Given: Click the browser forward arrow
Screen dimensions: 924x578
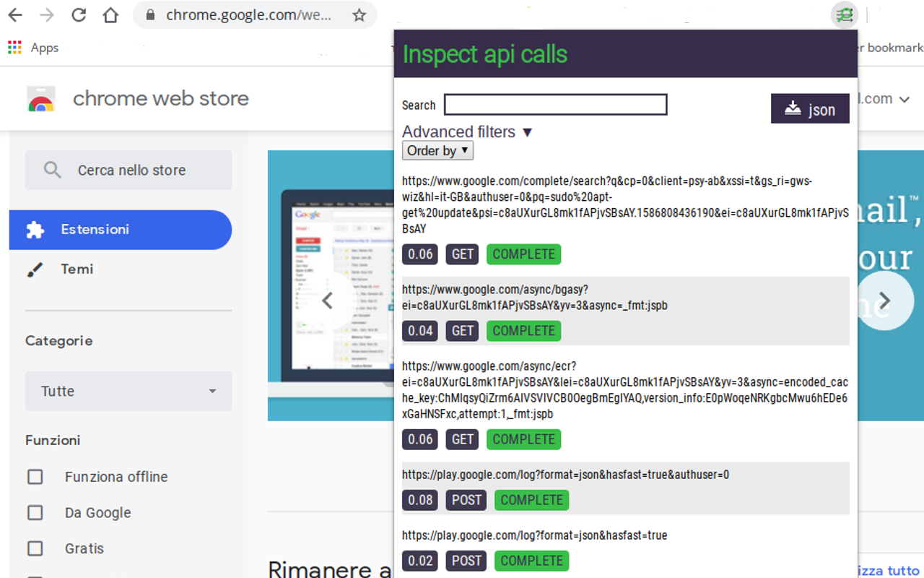Looking at the screenshot, I should tap(47, 15).
